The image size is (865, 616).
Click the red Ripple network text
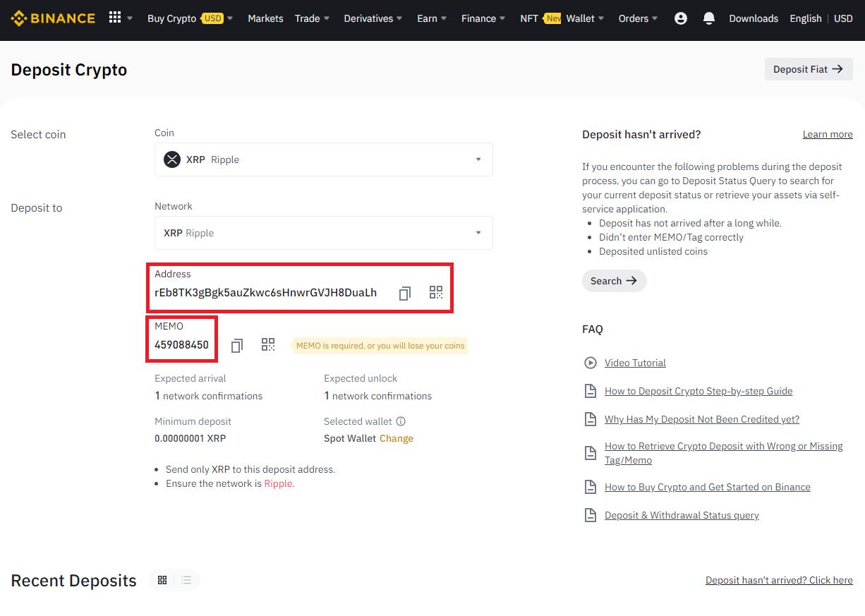pos(278,483)
